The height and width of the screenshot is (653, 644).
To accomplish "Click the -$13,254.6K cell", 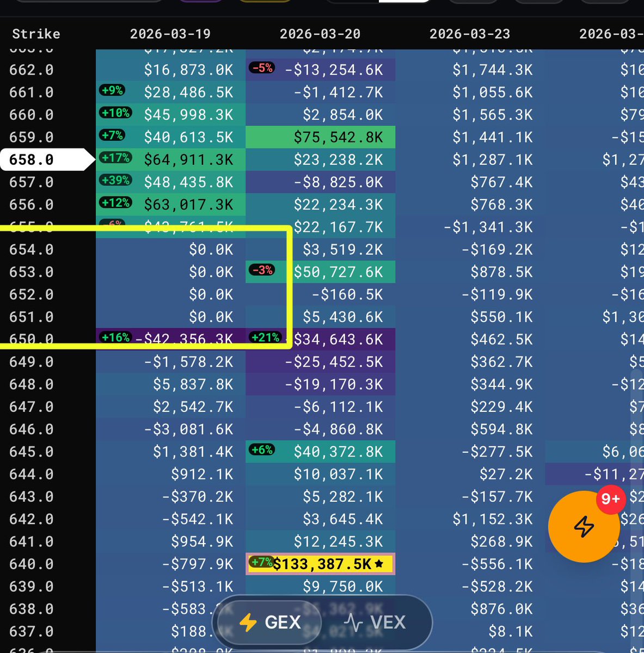I will [x=321, y=70].
